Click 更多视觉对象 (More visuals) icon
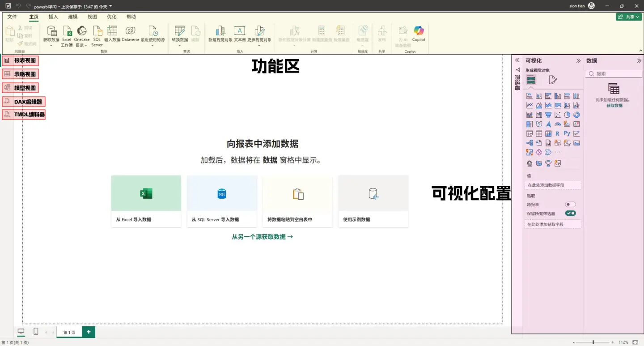This screenshot has width=644, height=346. point(259,31)
